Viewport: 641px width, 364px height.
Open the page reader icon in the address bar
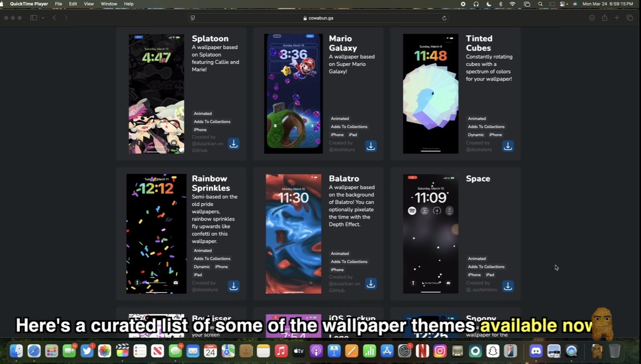point(193,18)
